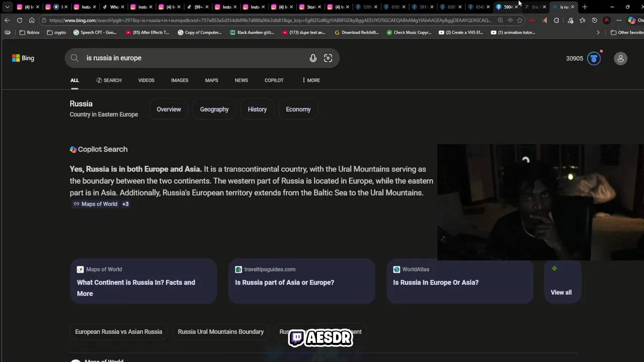Open Copy of Computer... bookmark
The image size is (644, 362).
pyautogui.click(x=200, y=33)
